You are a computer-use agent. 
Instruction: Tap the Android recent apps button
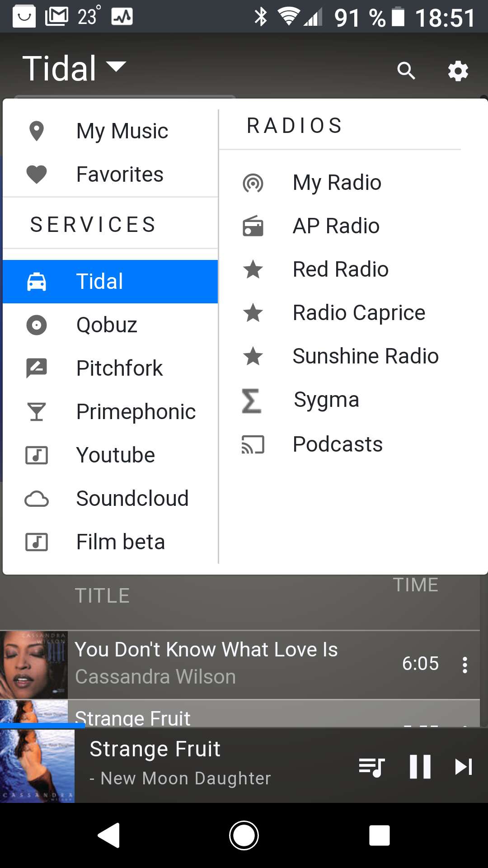(380, 835)
